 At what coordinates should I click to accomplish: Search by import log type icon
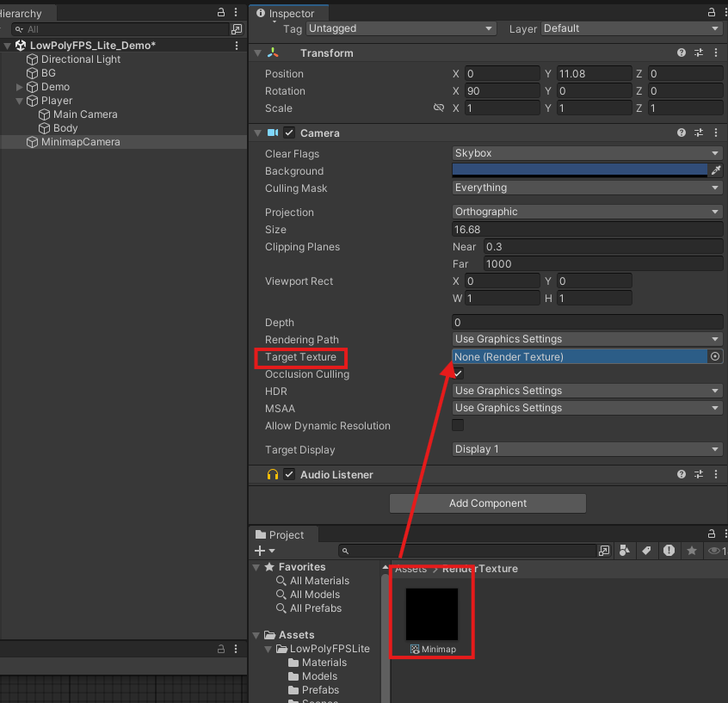click(669, 551)
